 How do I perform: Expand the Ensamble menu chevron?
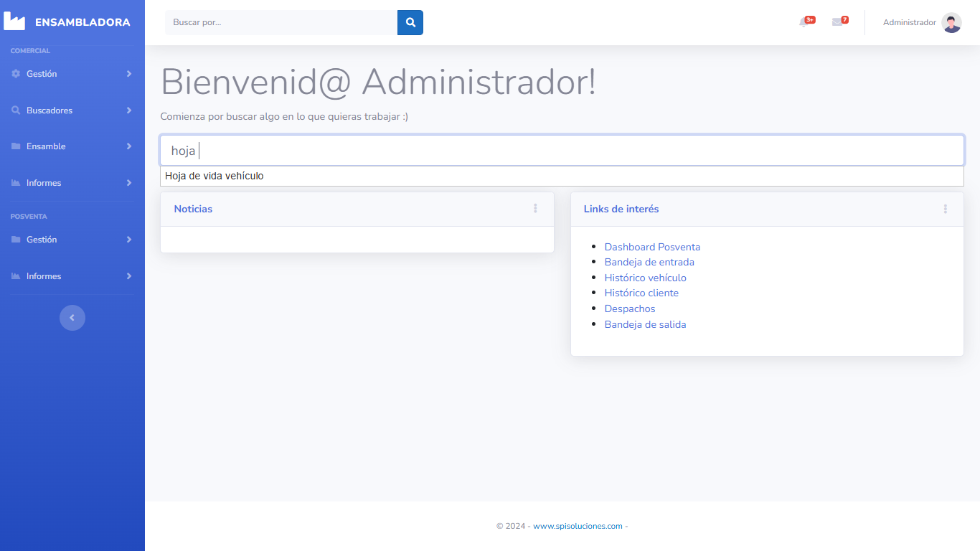129,146
